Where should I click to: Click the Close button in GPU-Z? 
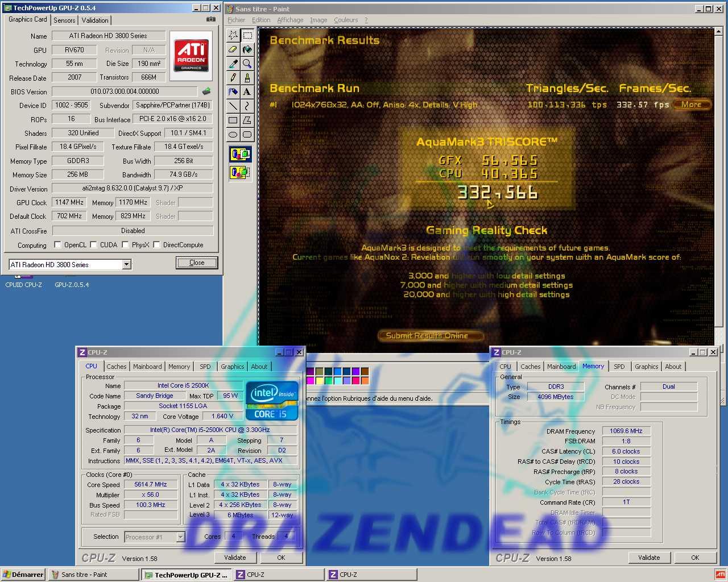point(197,263)
